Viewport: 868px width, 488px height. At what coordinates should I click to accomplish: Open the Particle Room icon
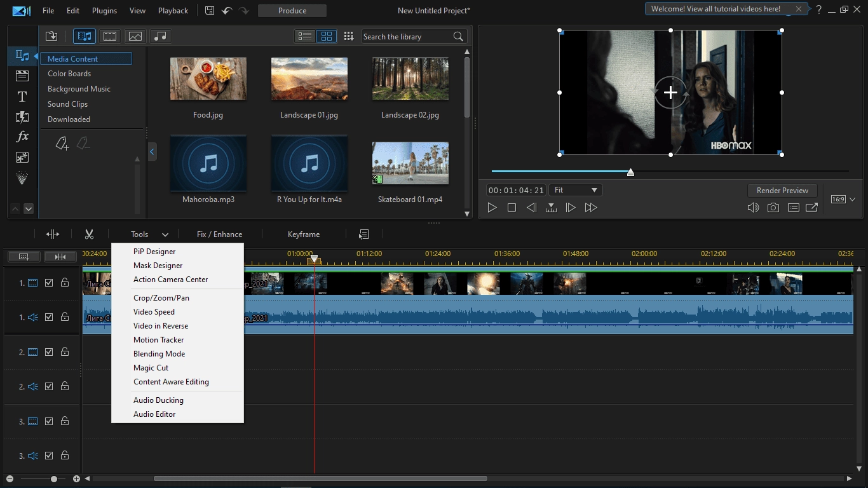pyautogui.click(x=22, y=178)
